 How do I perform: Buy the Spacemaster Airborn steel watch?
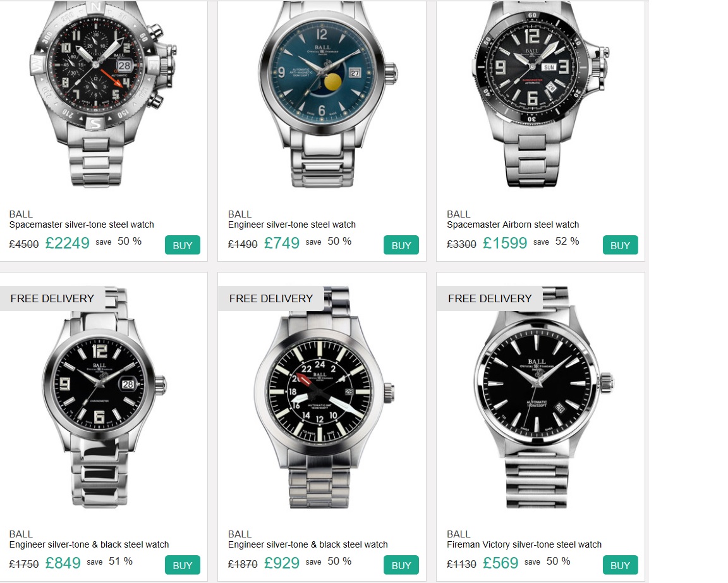(621, 245)
